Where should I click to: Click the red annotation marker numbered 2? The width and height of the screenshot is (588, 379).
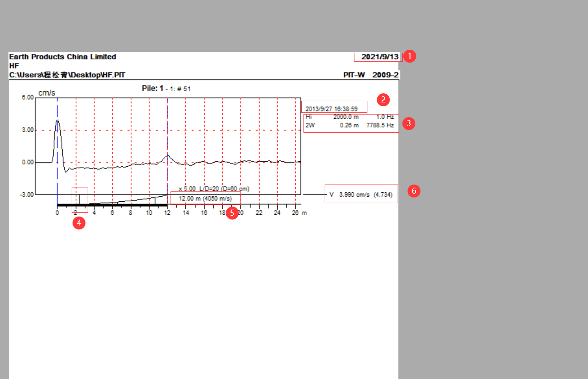(383, 99)
